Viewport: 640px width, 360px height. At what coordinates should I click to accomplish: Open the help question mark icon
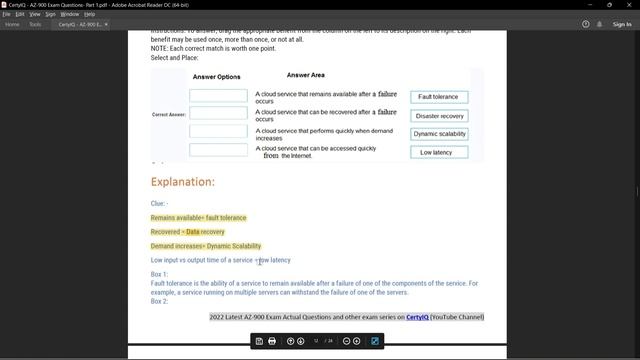coord(586,24)
